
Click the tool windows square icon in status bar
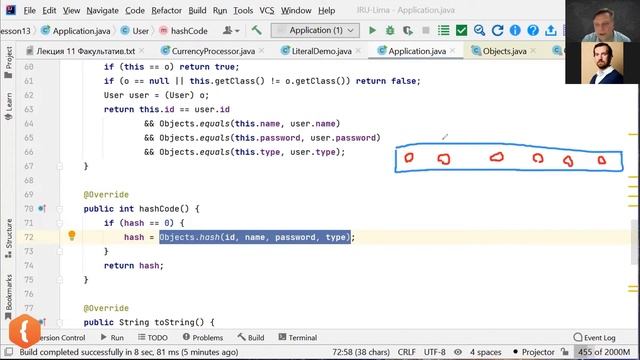[x=8, y=352]
